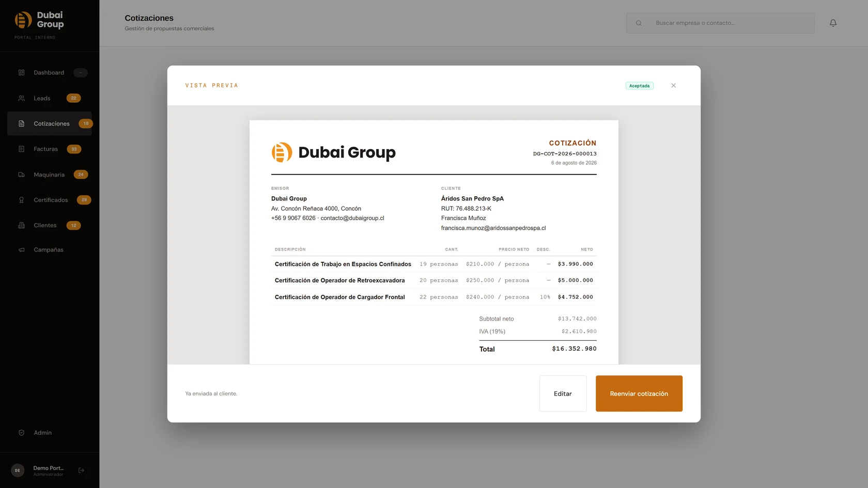Click the Clientes count badge 12
Viewport: 868px width, 488px height.
73,226
